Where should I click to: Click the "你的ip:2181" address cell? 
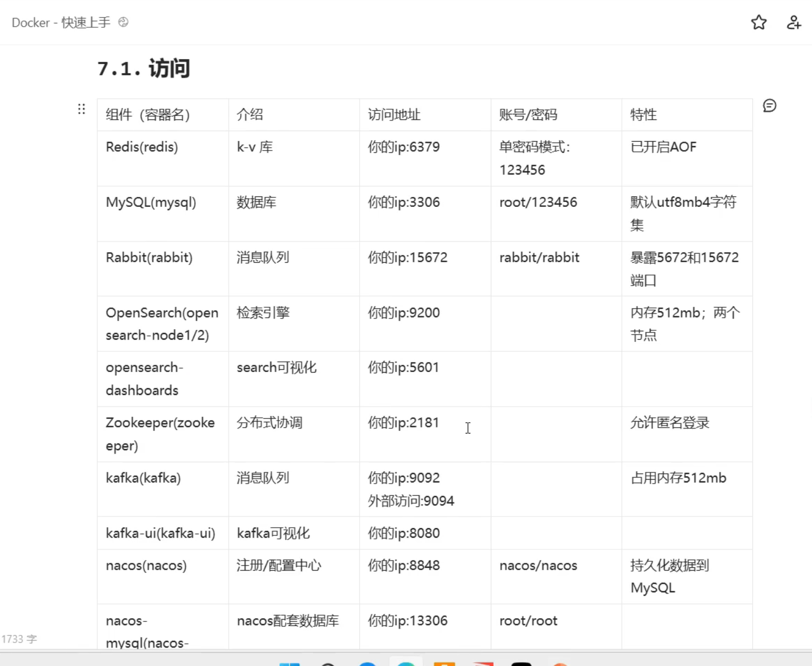coord(425,434)
